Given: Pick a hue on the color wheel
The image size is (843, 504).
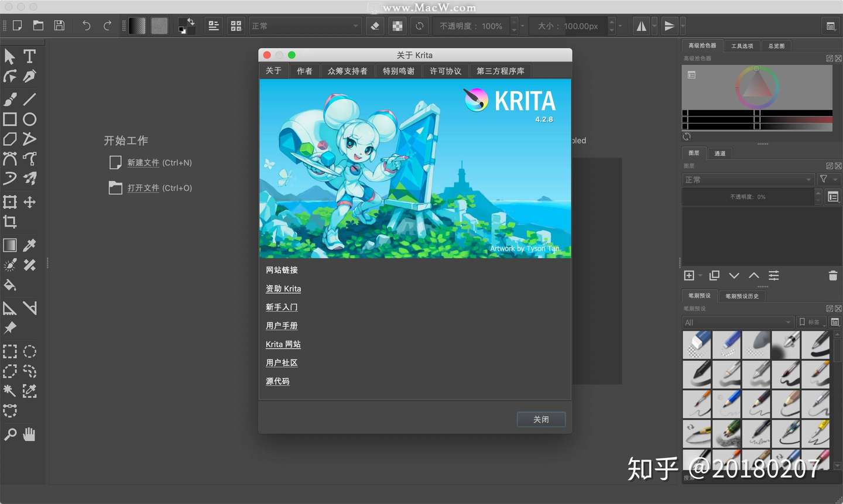Looking at the screenshot, I should (x=757, y=87).
